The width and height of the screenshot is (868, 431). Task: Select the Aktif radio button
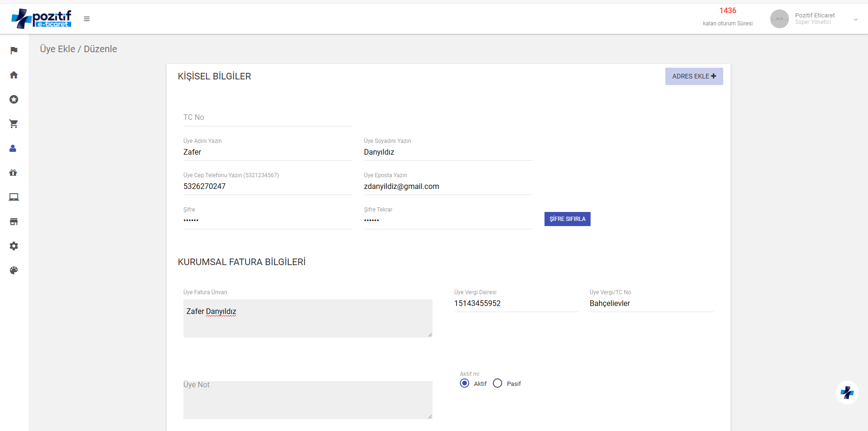pos(465,384)
